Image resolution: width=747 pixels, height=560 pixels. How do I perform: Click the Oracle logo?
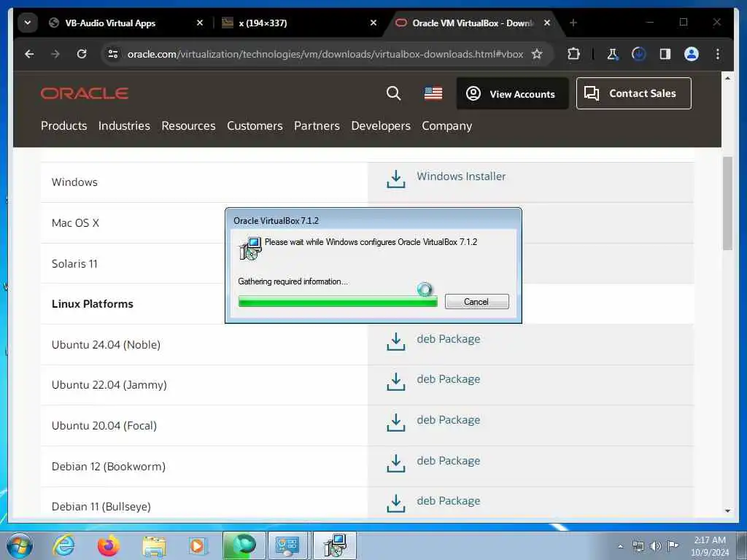coord(85,93)
